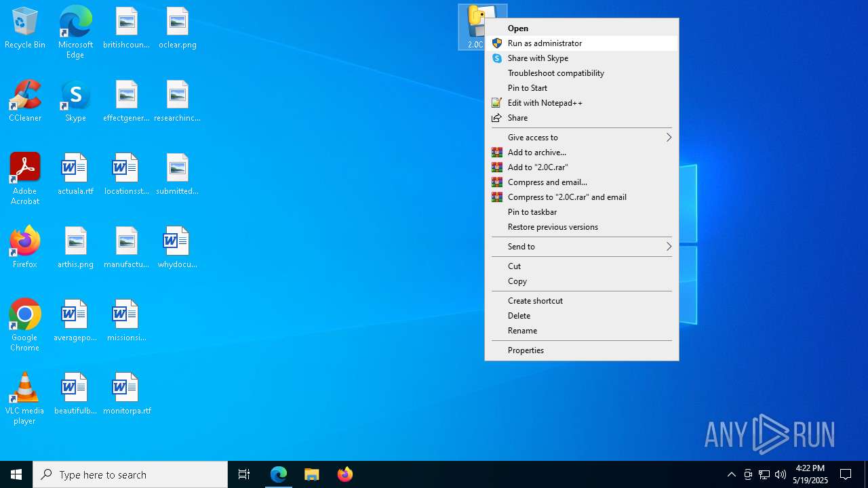This screenshot has height=488, width=868.
Task: Open the volume control in system tray
Action: 781,474
